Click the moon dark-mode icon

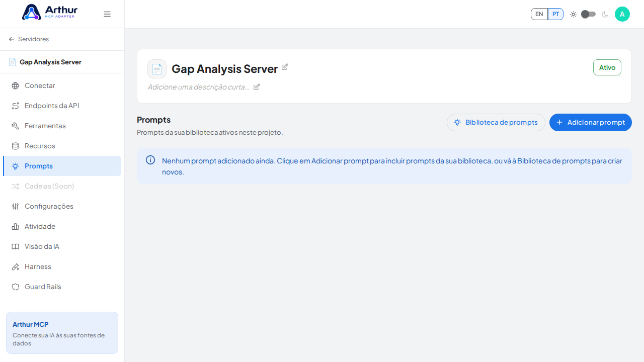[605, 14]
